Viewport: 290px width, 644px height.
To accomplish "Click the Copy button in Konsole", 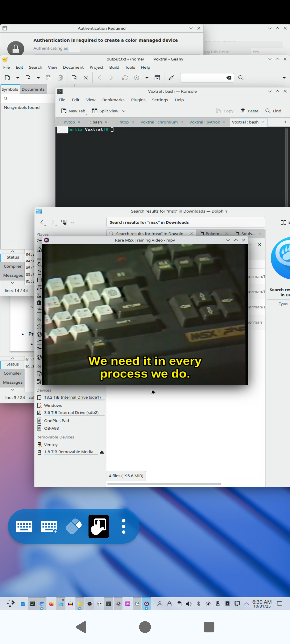I will (x=225, y=111).
